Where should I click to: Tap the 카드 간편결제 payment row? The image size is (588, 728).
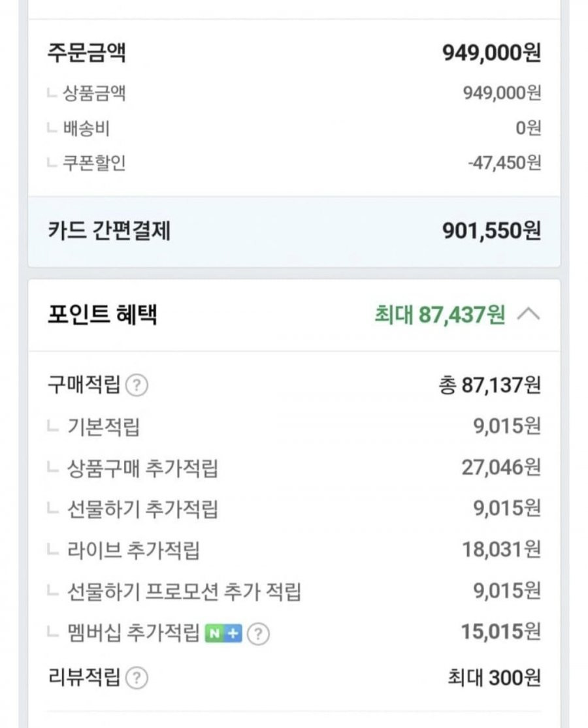(294, 231)
